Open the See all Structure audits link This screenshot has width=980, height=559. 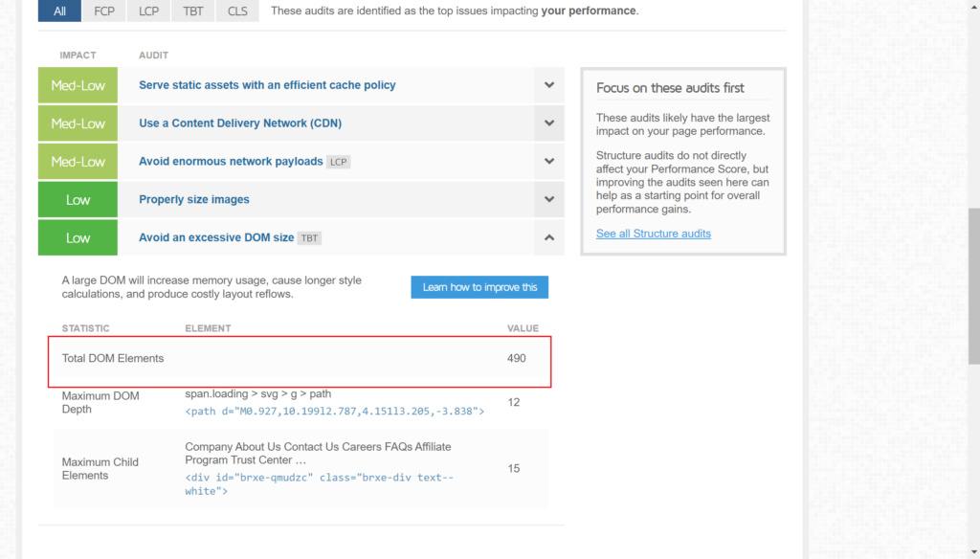coord(653,234)
